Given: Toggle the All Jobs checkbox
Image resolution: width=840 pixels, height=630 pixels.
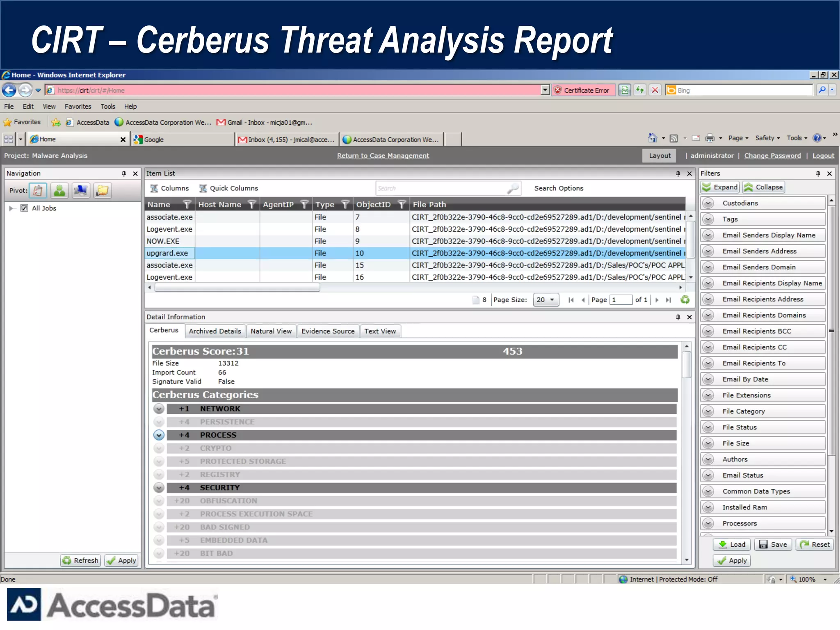Looking at the screenshot, I should [24, 208].
